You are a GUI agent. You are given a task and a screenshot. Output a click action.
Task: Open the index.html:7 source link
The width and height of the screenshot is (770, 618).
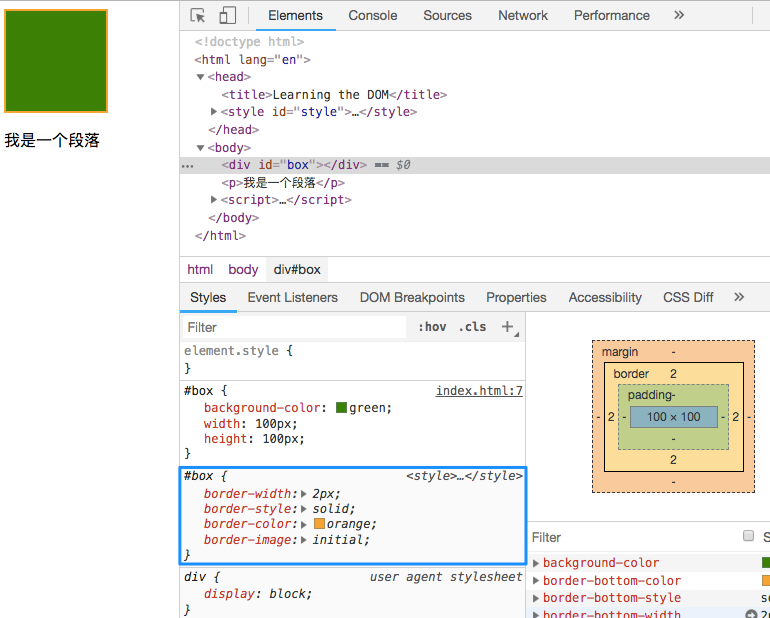pyautogui.click(x=479, y=391)
